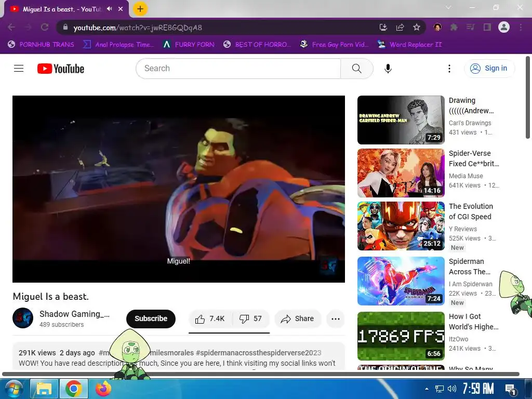Sign in to YouTube

tap(489, 69)
